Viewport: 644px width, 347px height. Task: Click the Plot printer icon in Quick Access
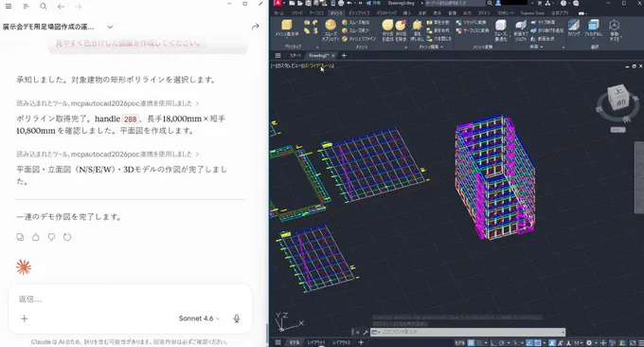coord(341,3)
